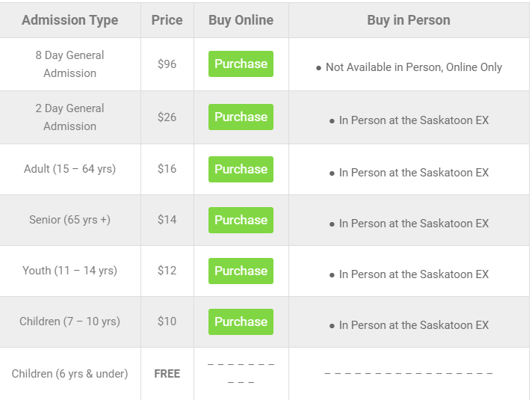The width and height of the screenshot is (532, 400).
Task: Select the $96 price cell
Action: pyautogui.click(x=167, y=64)
